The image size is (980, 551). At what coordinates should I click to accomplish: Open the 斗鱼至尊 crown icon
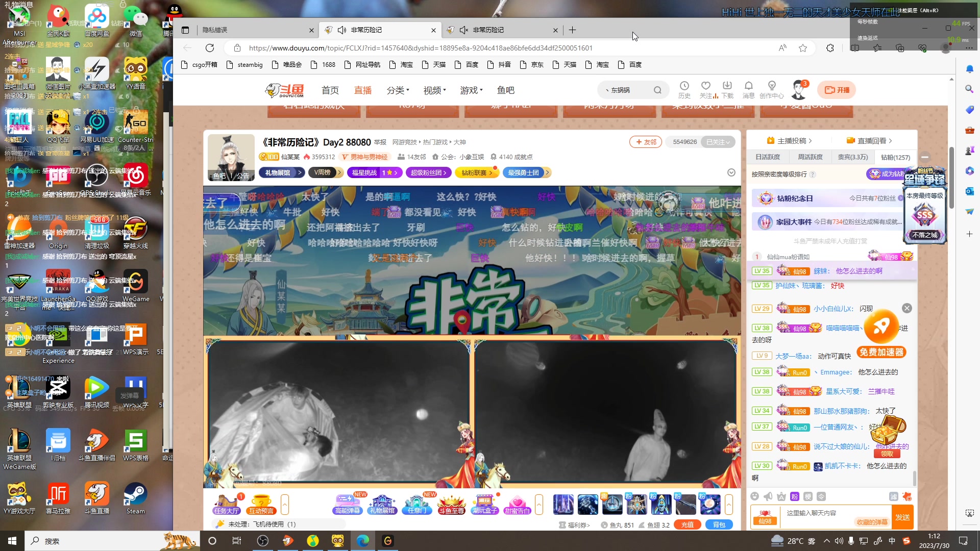click(452, 504)
